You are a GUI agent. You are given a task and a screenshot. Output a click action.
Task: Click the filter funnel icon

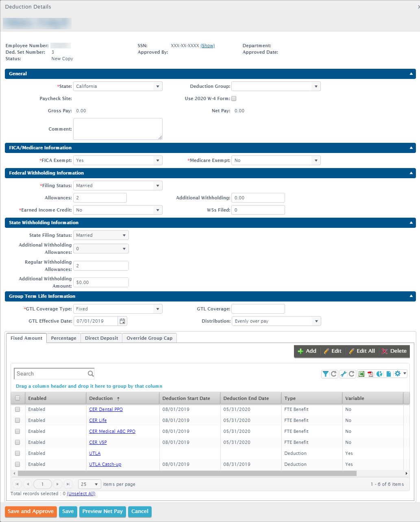click(326, 374)
